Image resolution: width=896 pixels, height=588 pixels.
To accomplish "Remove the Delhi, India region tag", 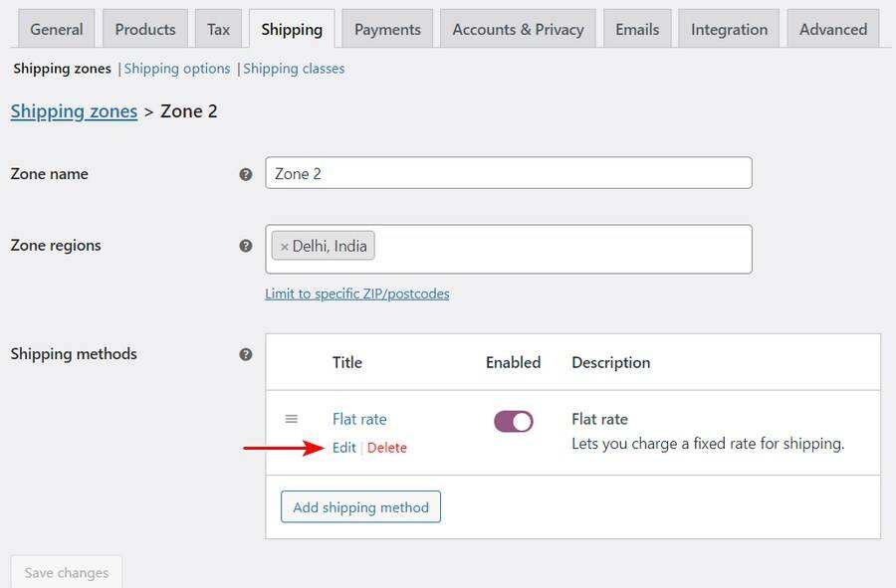I will coord(284,247).
